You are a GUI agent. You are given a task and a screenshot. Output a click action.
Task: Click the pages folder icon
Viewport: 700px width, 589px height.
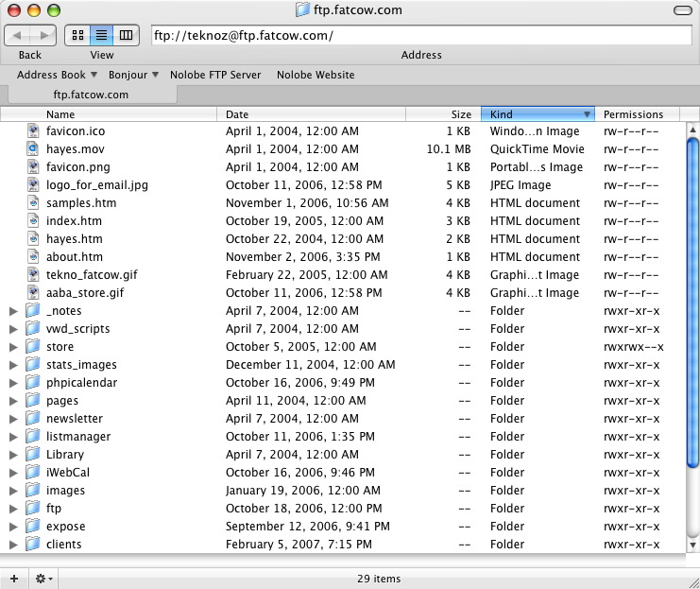[x=32, y=400]
